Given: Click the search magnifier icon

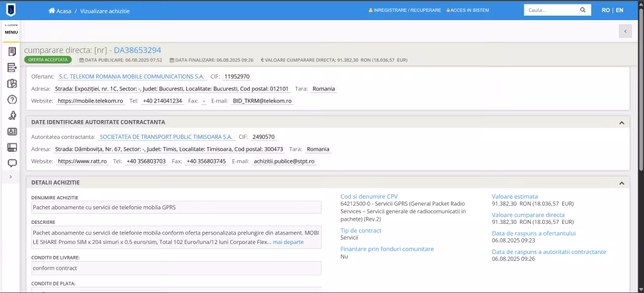Looking at the screenshot, I should [x=582, y=10].
